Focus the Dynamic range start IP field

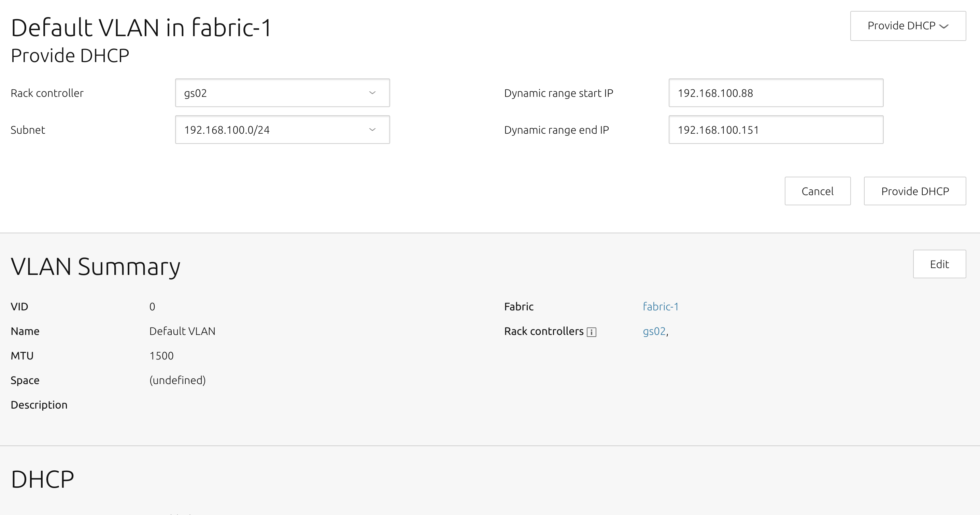click(775, 93)
